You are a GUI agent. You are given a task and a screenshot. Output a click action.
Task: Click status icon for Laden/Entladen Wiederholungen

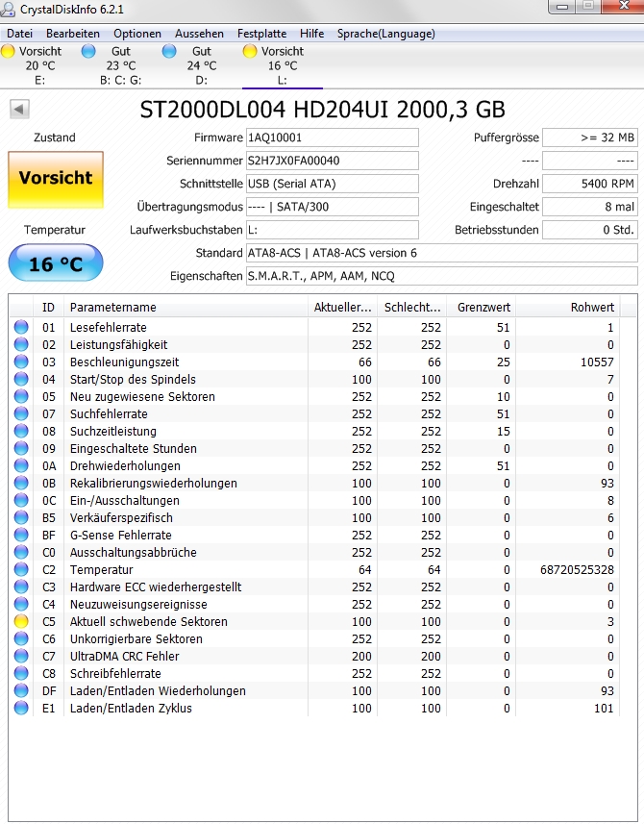tap(21, 691)
